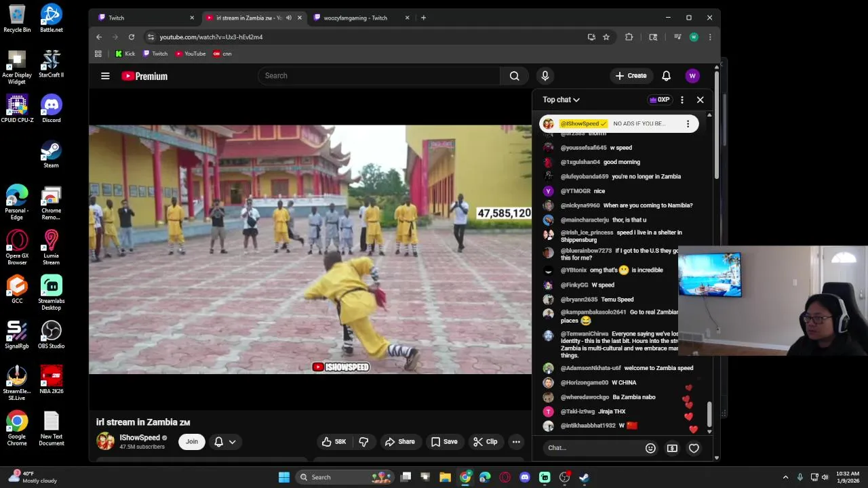Click the YouTube search magnifier button
The width and height of the screenshot is (868, 488).
pos(515,76)
